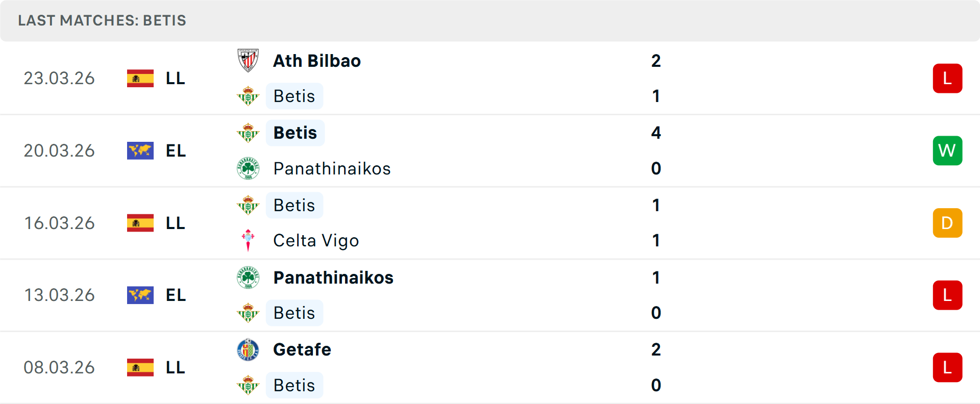This screenshot has width=980, height=404.
Task: Click the red L result indicator for the Getafe loss
Action: point(948,367)
